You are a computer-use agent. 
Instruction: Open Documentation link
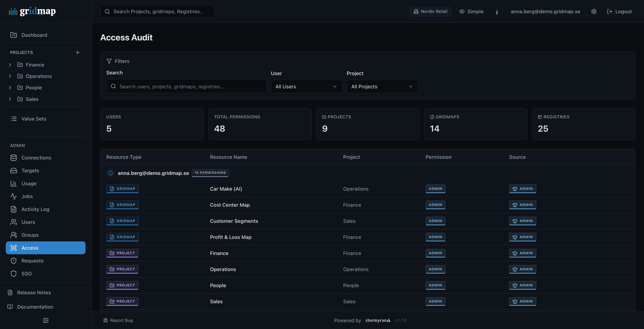[x=30, y=307]
